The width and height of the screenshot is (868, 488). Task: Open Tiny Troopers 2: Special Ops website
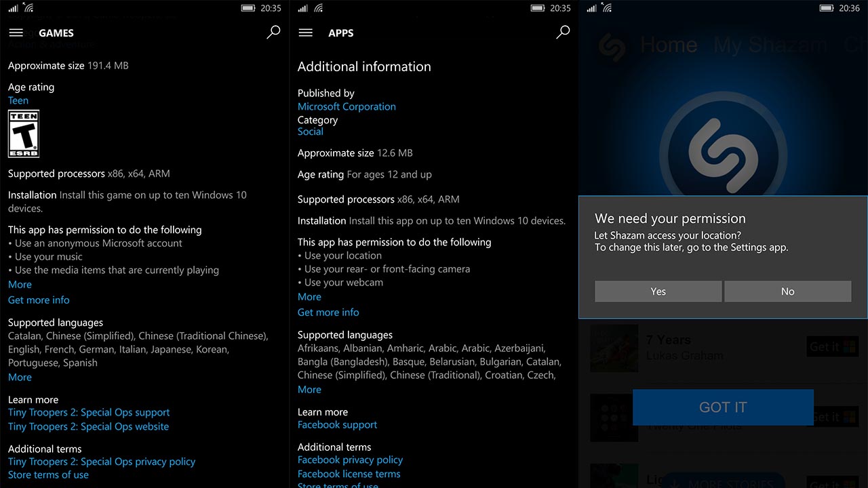89,426
